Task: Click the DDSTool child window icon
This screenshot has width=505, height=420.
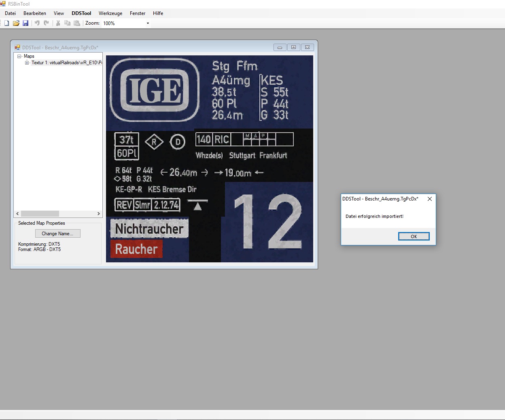Action: pos(17,47)
